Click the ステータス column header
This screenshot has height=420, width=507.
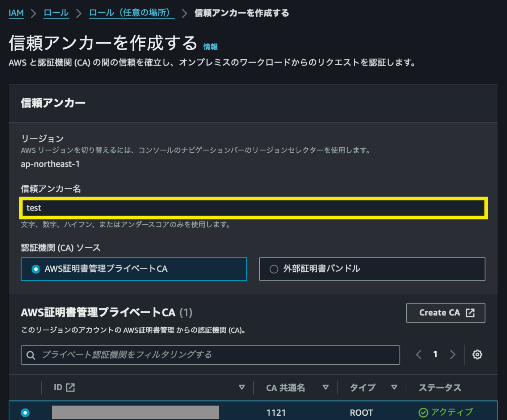click(440, 388)
